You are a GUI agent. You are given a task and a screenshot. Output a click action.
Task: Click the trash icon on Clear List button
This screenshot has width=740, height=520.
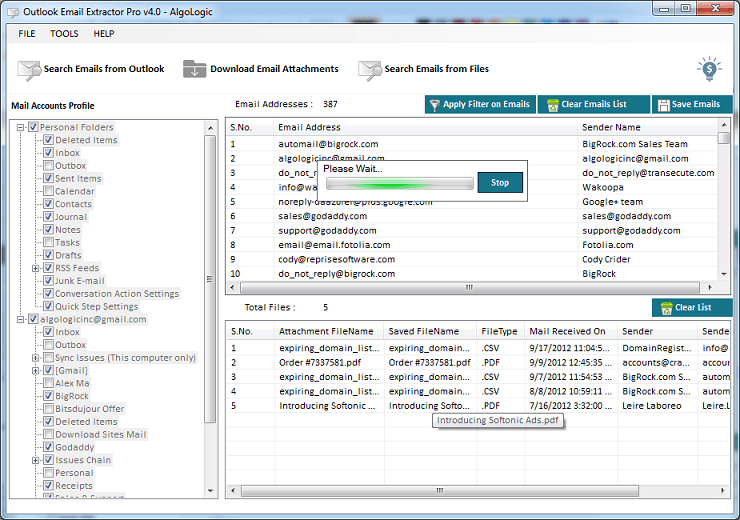(666, 308)
